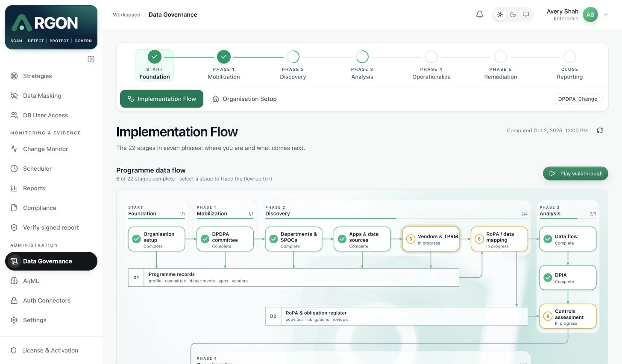
Task: Select Departments & SPOCs stage
Action: (293, 239)
